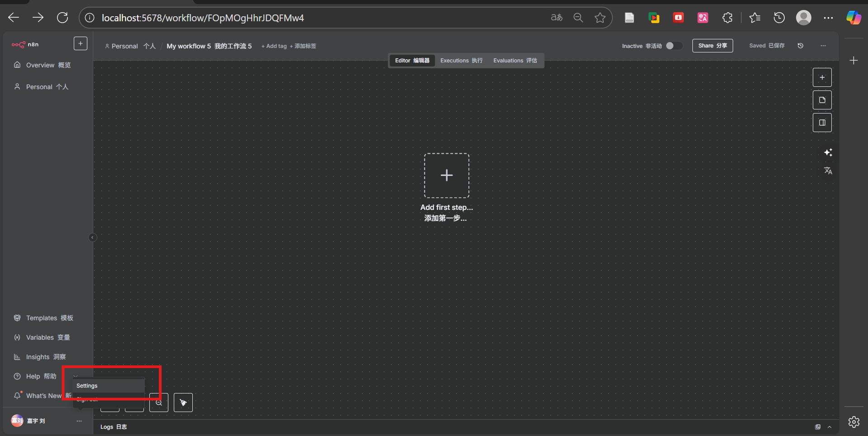Select Settings in the user popup menu

87,386
